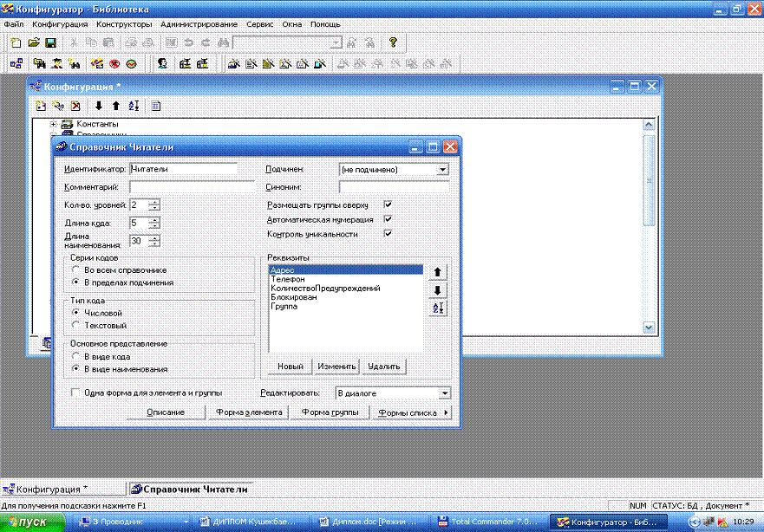Move requisite down with the arrow button
This screenshot has width=764, height=532.
(x=438, y=290)
